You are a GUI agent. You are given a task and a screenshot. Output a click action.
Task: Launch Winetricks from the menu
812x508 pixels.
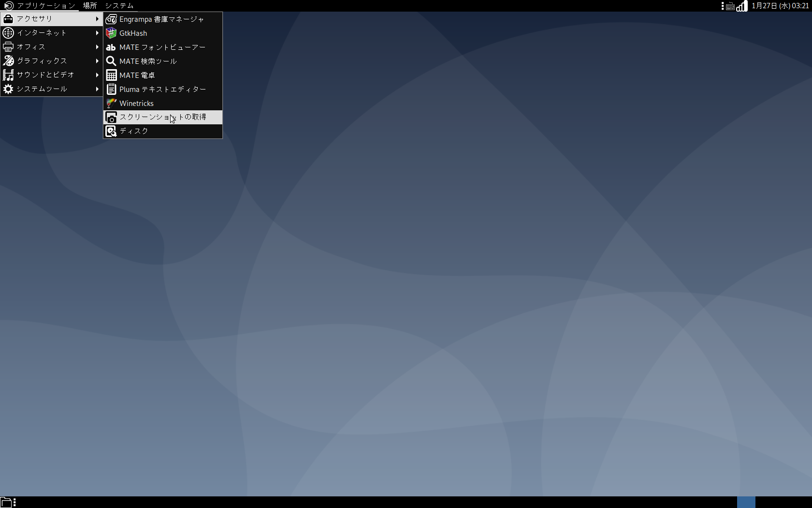click(x=163, y=104)
